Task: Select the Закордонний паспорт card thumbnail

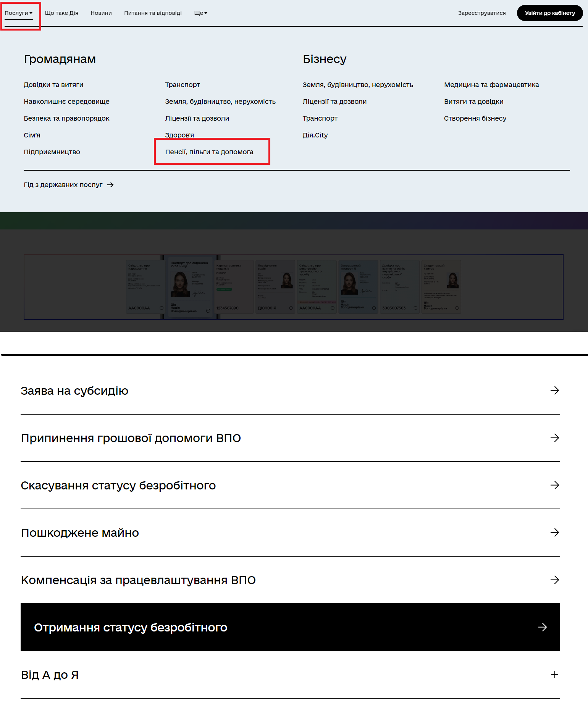Action: point(358,287)
